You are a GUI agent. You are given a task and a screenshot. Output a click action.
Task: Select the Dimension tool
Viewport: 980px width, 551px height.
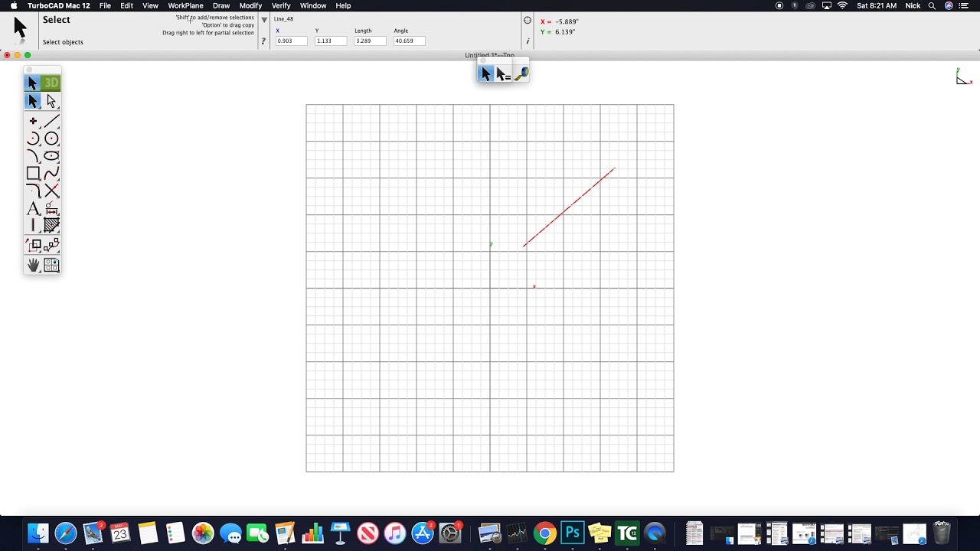point(51,208)
